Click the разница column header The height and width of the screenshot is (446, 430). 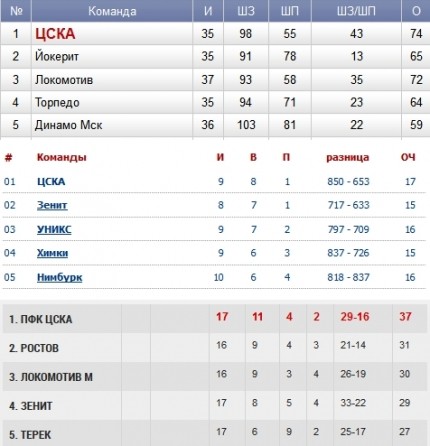[348, 157]
